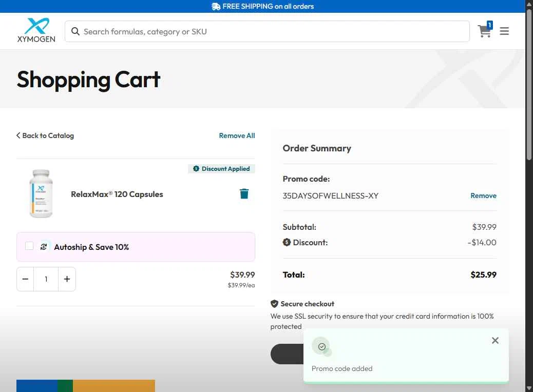The width and height of the screenshot is (533, 392).
Task: Enable Autoship & Save 10% checkbox
Action: click(29, 246)
